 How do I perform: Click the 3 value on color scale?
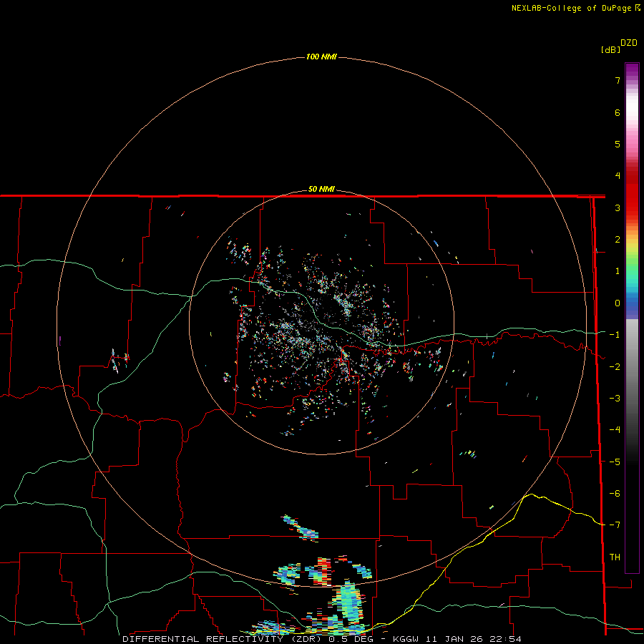point(618,208)
